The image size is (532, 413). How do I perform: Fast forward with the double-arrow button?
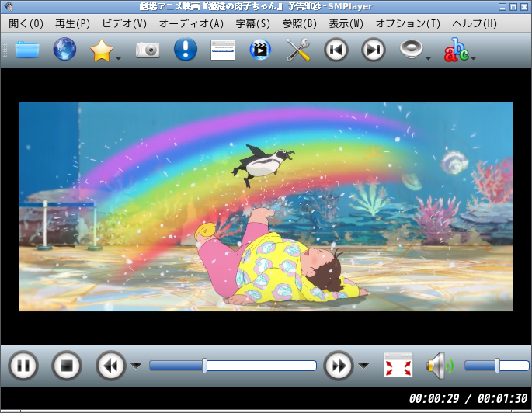pyautogui.click(x=338, y=366)
